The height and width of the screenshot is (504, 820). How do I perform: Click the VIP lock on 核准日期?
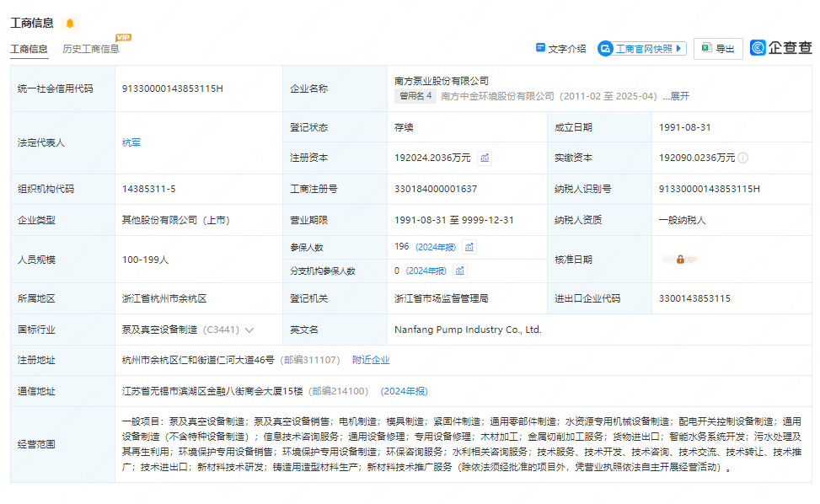pyautogui.click(x=680, y=260)
